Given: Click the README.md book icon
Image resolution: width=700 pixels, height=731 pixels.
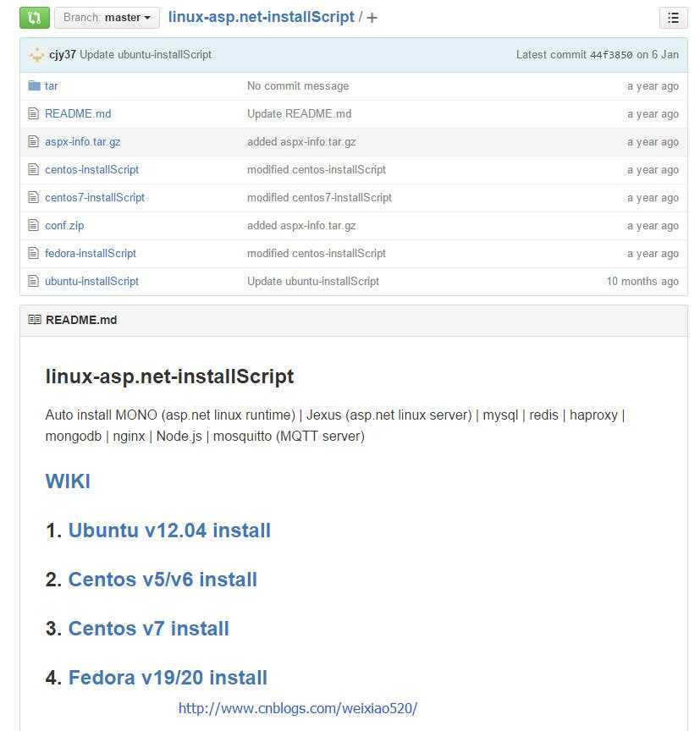Looking at the screenshot, I should [x=35, y=320].
